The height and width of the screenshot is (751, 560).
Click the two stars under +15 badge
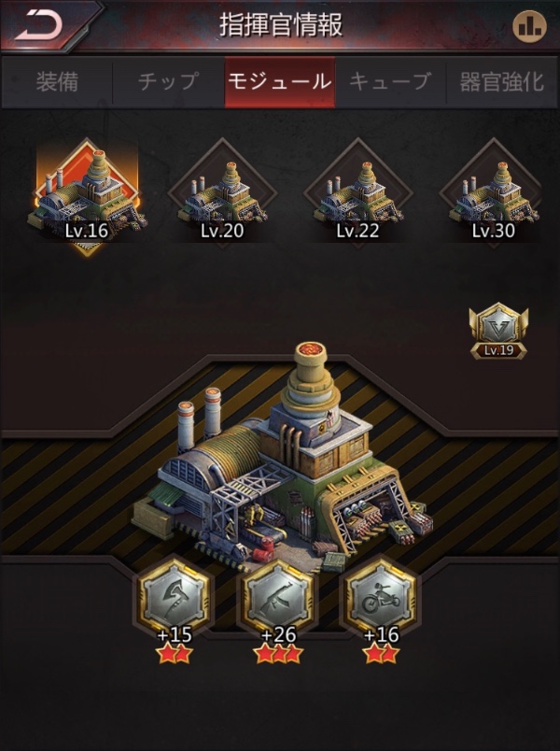point(175,654)
